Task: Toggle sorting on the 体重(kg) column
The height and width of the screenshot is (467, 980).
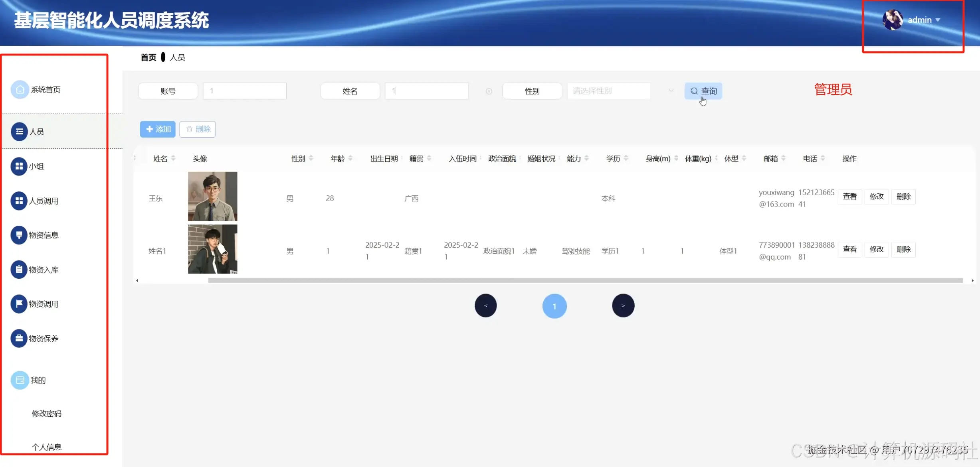Action: (x=716, y=158)
